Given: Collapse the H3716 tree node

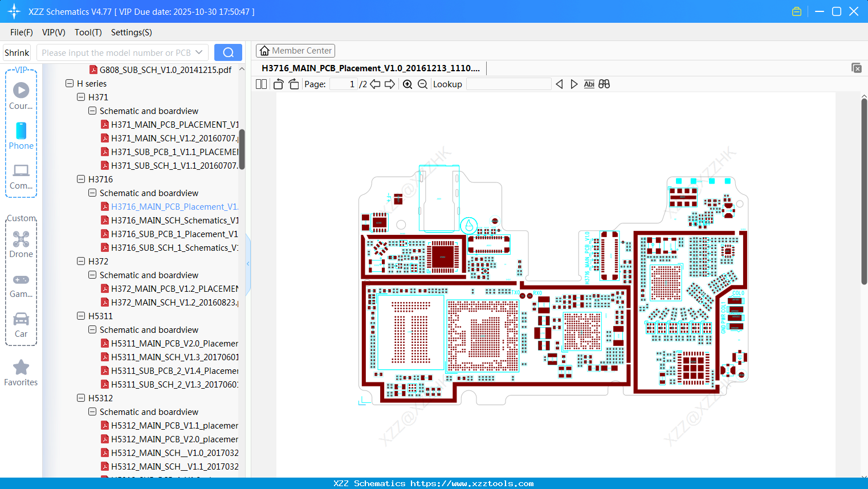Looking at the screenshot, I should 80,179.
